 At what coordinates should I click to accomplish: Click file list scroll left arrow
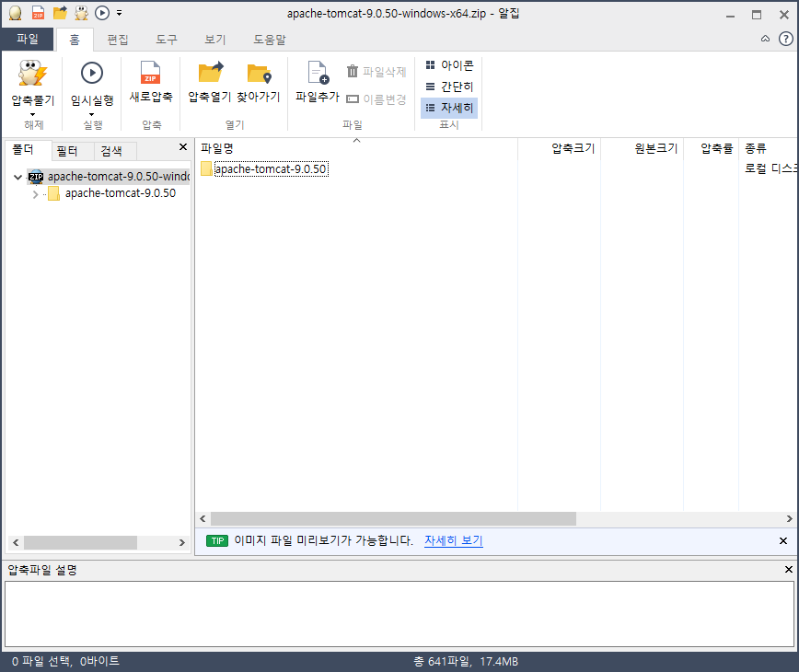tap(203, 518)
